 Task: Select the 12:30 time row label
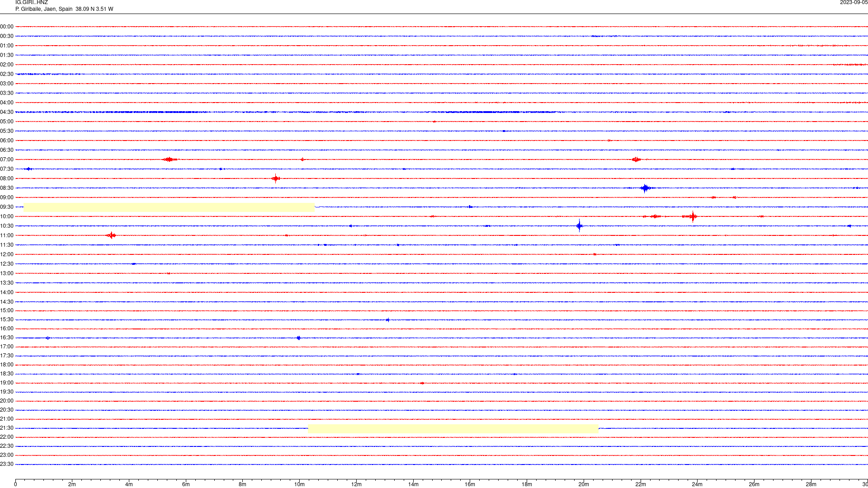tap(7, 264)
